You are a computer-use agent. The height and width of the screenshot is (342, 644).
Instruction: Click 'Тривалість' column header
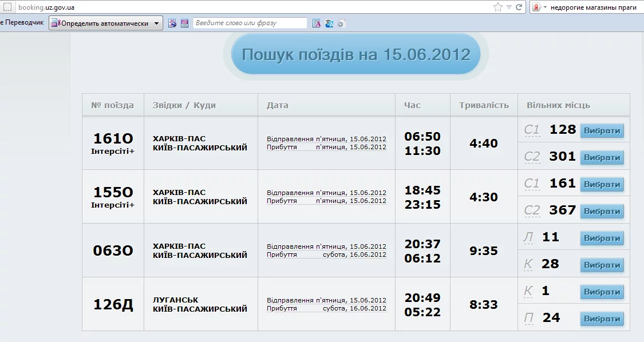[484, 105]
